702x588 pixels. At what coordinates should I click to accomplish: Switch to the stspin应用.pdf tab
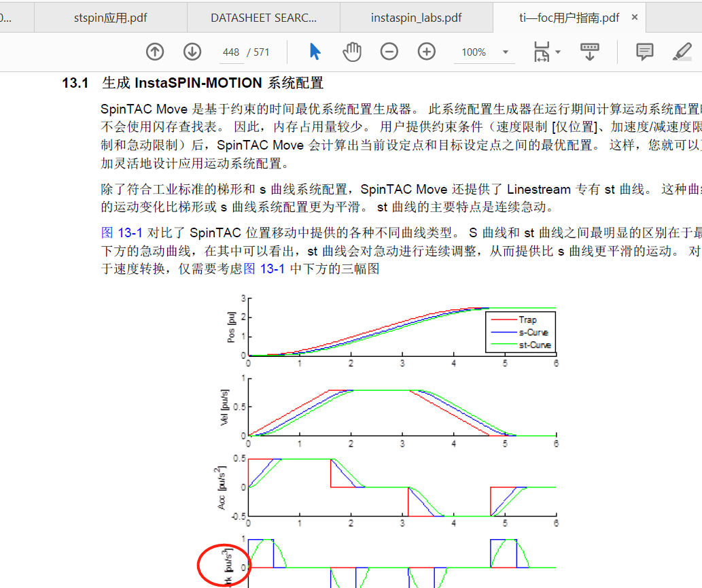tap(111, 18)
